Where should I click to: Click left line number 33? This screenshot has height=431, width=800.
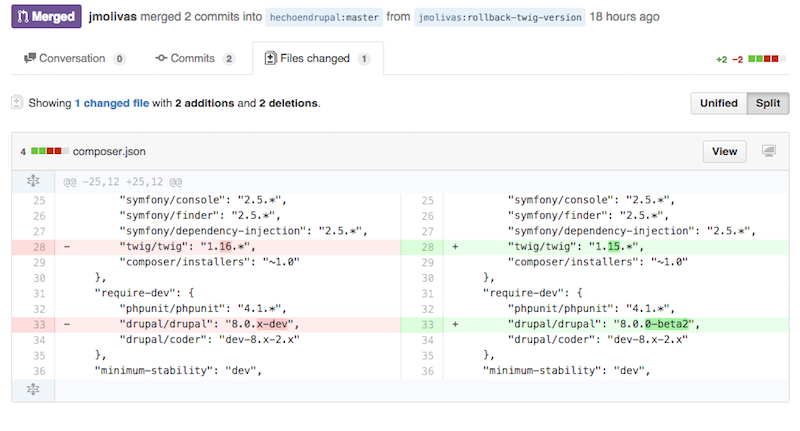[39, 324]
